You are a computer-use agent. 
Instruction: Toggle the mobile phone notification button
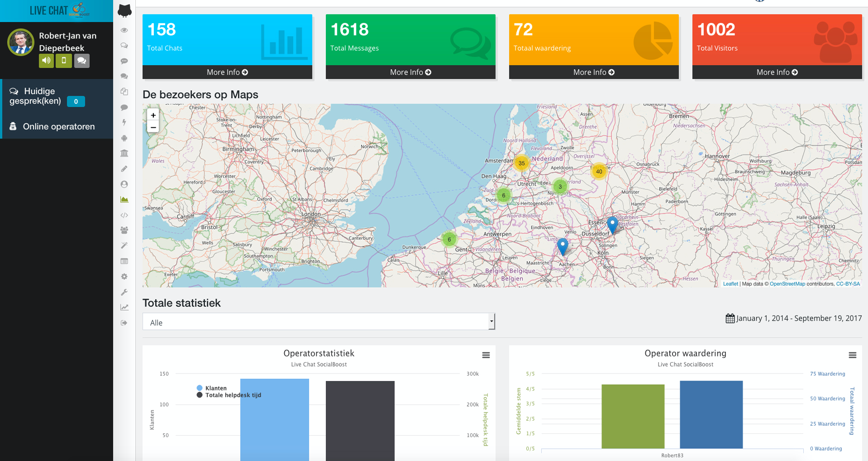point(64,61)
